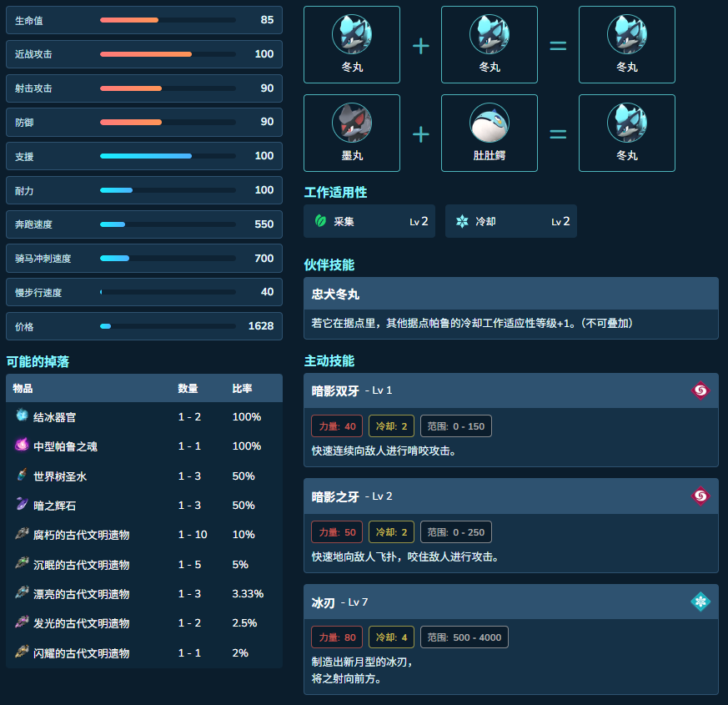Click the 忠犬冬丸 partner skill header
The image size is (728, 705).
(x=510, y=294)
